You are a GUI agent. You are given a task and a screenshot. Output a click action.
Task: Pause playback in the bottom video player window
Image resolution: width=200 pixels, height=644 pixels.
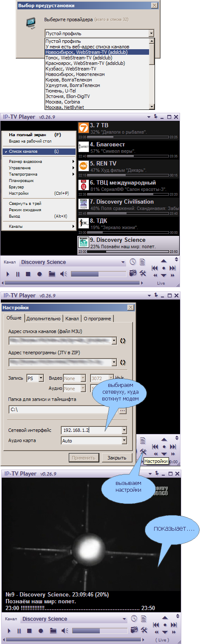coord(18,631)
